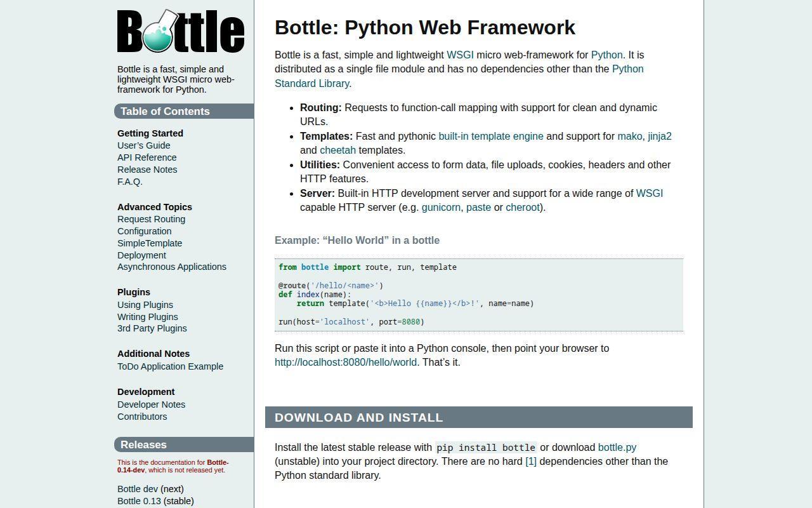This screenshot has width=812, height=508.
Task: Follow the paste server link
Action: click(478, 208)
